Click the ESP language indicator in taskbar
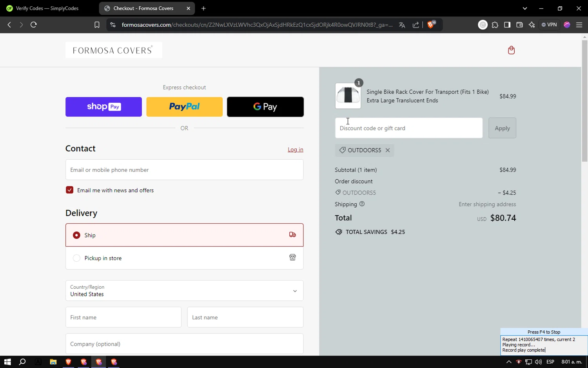Viewport: 588px width, 368px height. click(x=550, y=362)
